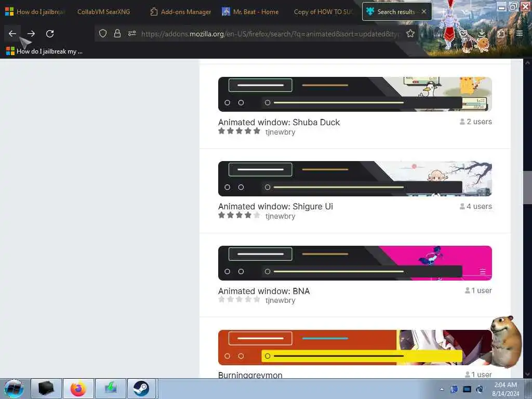Open the Shigure Ui theme preview image
This screenshot has height=399, width=532.
click(x=355, y=179)
